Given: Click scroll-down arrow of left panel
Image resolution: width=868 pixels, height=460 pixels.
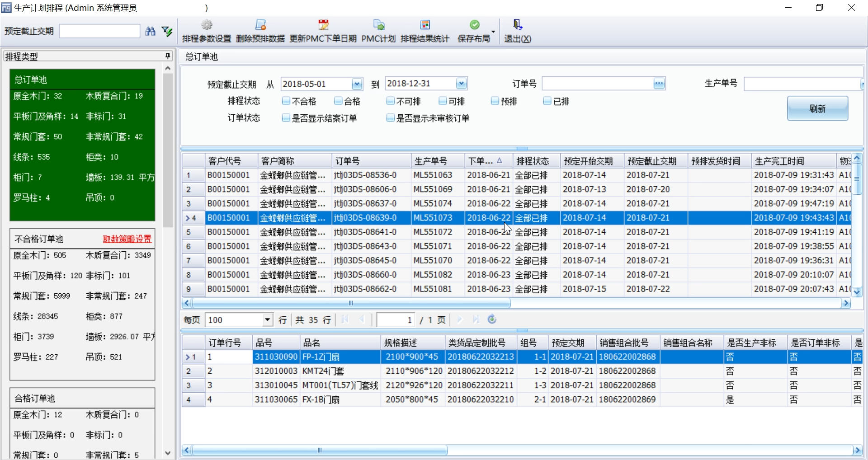Looking at the screenshot, I should (x=168, y=453).
